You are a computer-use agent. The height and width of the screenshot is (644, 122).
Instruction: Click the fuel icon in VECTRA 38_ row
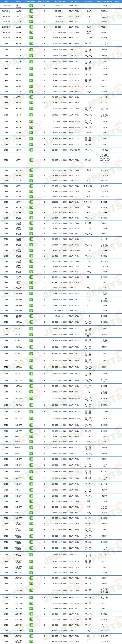31,636
